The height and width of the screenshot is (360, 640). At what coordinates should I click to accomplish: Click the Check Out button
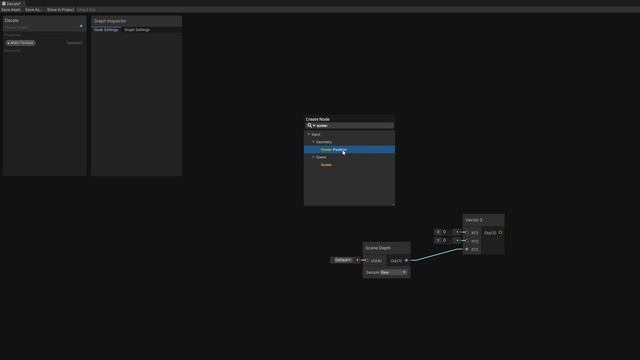click(x=86, y=9)
